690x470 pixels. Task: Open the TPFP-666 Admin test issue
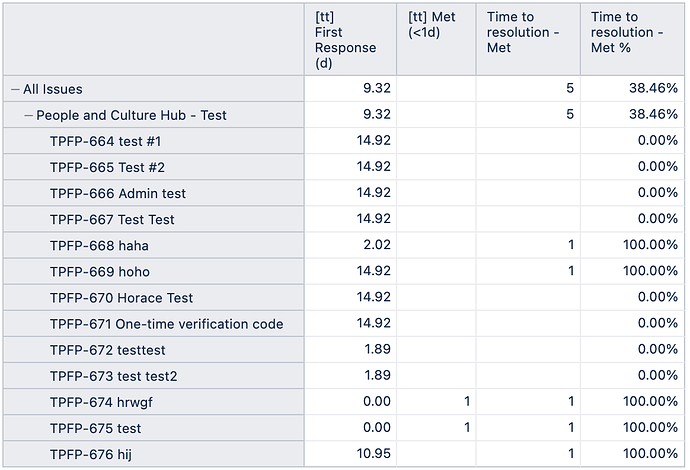[118, 193]
